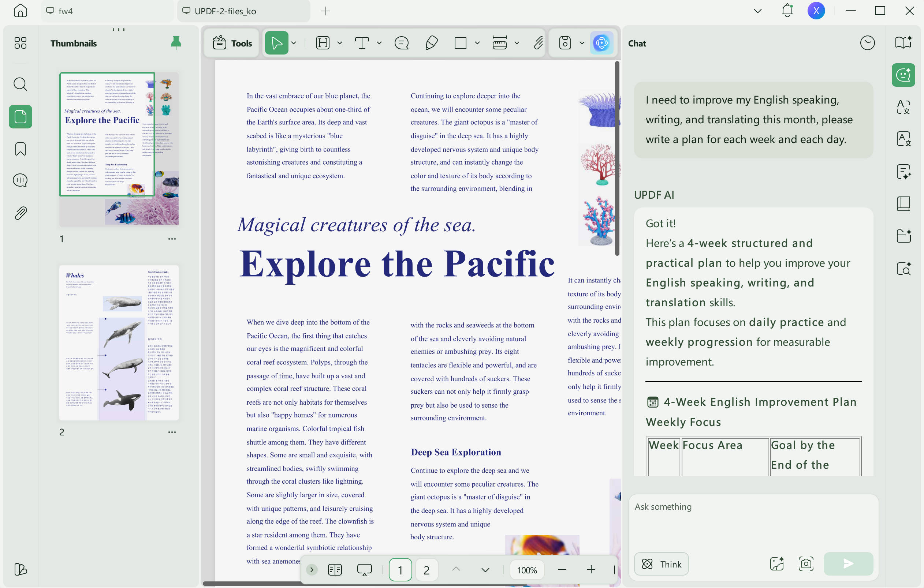The image size is (924, 588).
Task: Switch to the fw4 tab
Action: coord(107,11)
